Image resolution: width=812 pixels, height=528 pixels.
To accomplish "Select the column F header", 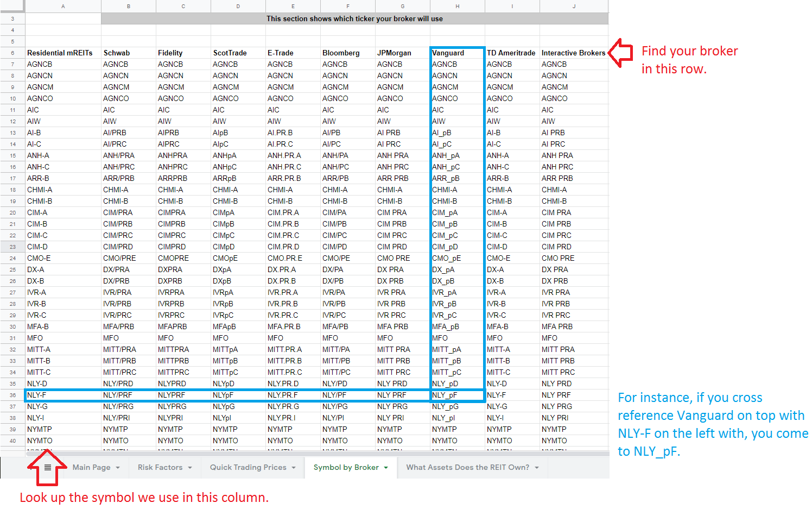I will point(348,6).
